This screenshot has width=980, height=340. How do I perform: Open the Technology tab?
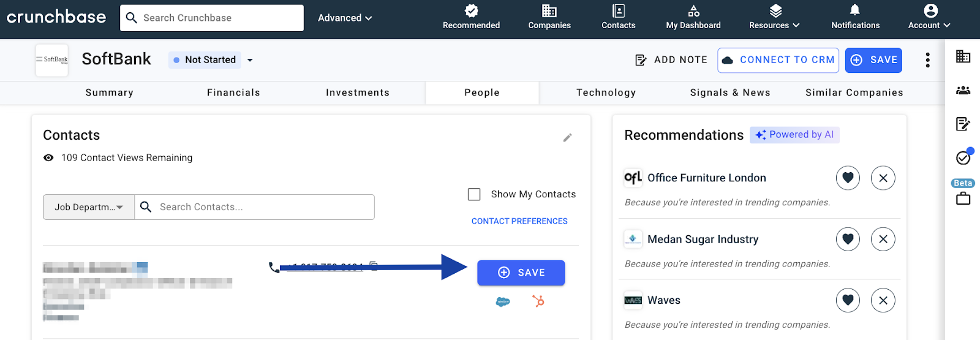[606, 93]
